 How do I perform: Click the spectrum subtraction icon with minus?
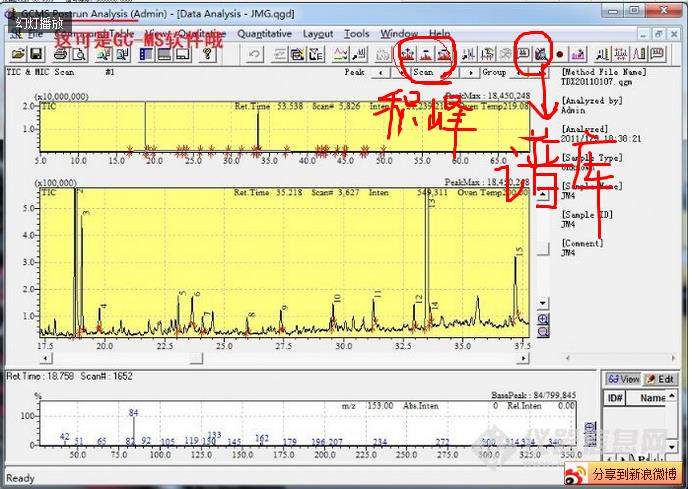[x=425, y=54]
